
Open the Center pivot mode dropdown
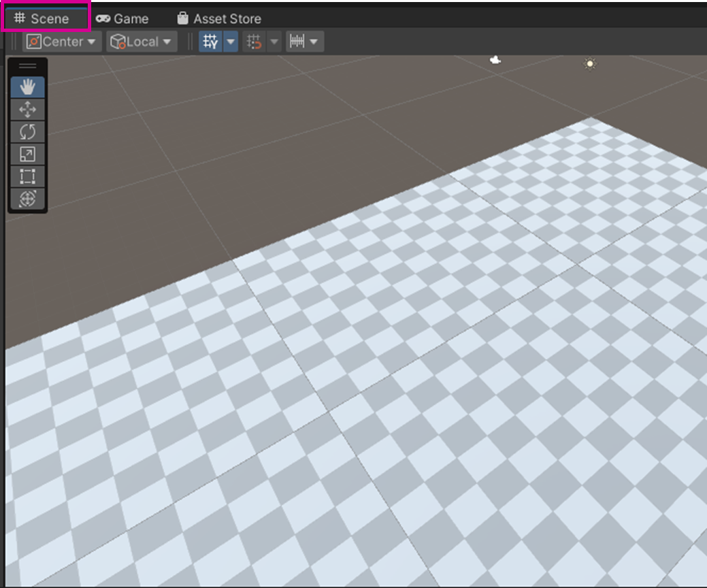[63, 42]
